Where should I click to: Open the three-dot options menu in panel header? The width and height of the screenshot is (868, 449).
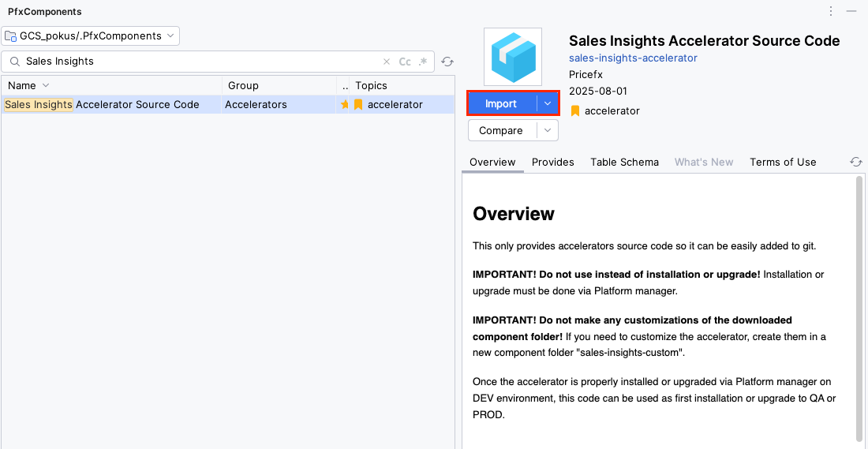(x=831, y=11)
